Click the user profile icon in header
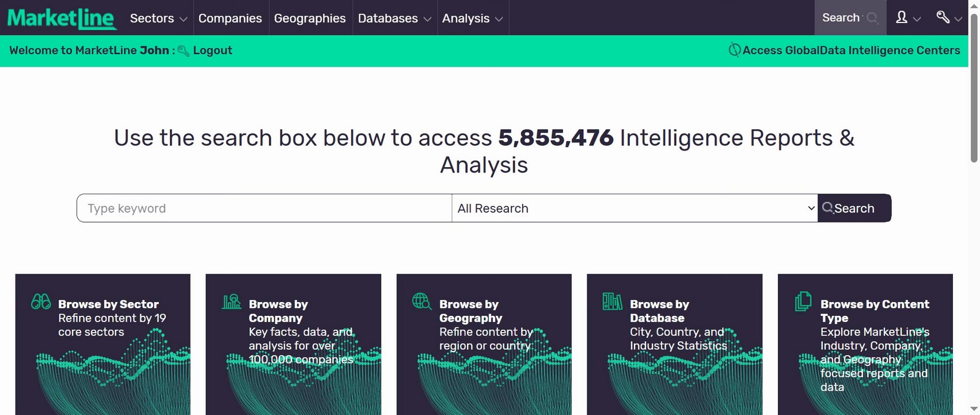 tap(902, 17)
